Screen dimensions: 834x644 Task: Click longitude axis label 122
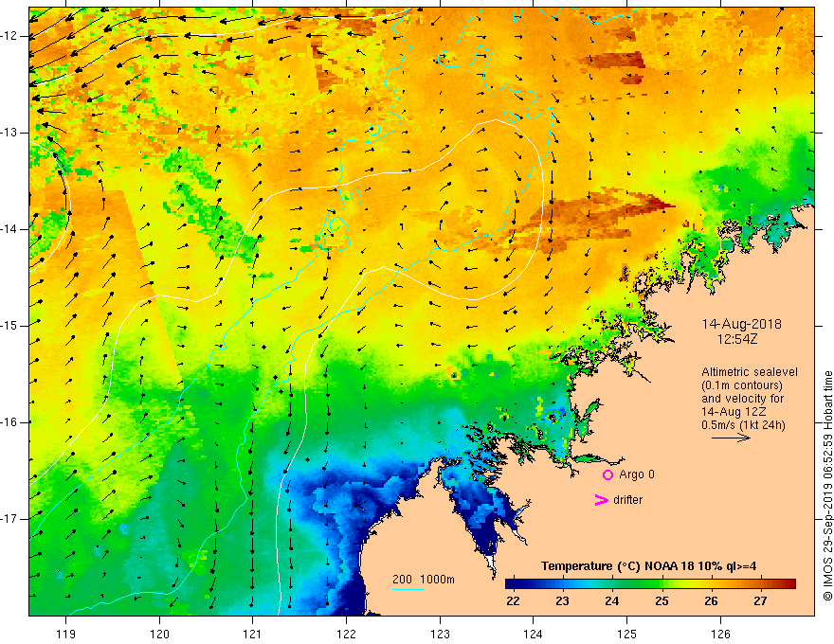click(346, 634)
